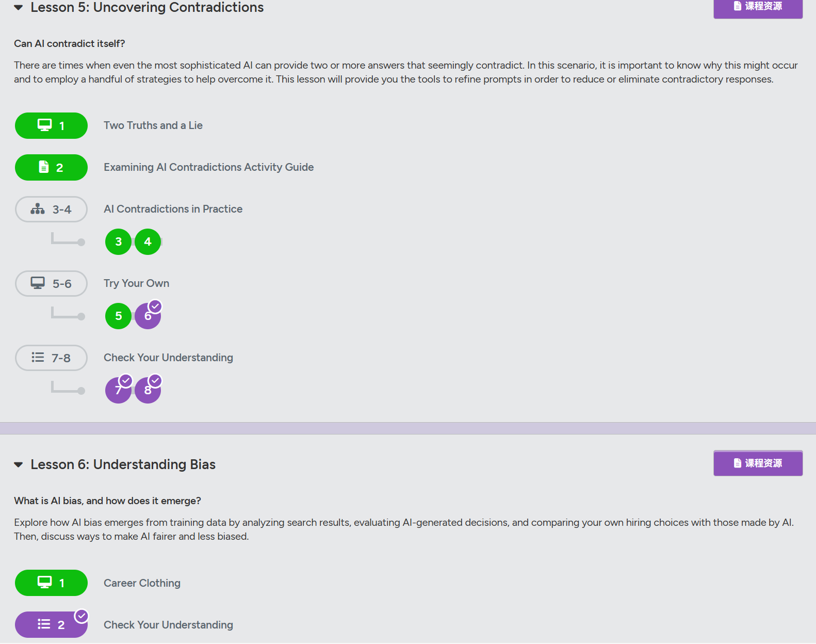Open the AI Contradictions in Practice link

[173, 209]
